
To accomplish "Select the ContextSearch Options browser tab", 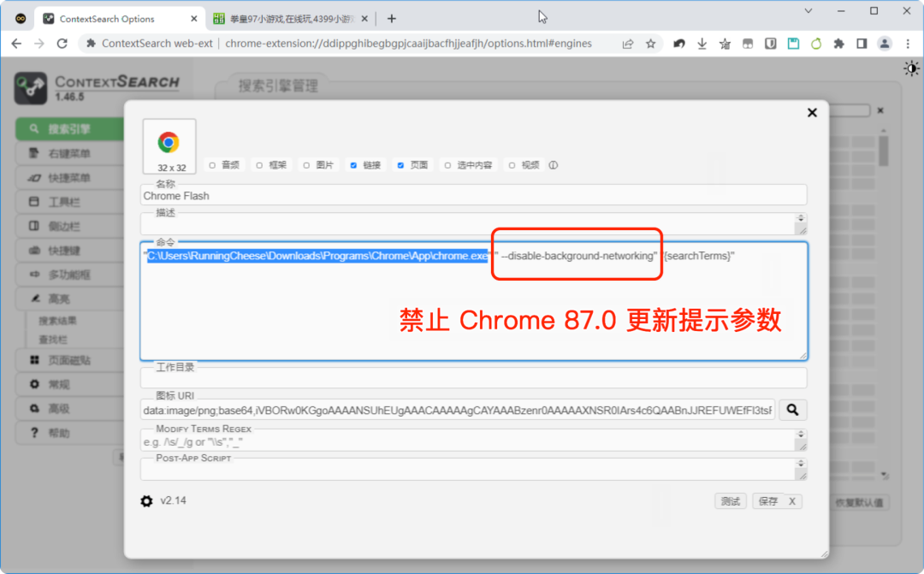I will click(x=120, y=18).
